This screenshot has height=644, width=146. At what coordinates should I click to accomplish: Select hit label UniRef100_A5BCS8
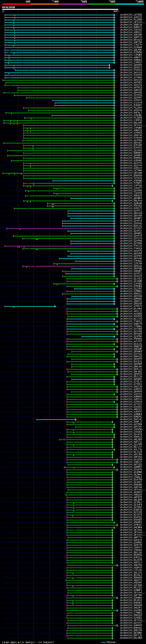[x=131, y=25]
